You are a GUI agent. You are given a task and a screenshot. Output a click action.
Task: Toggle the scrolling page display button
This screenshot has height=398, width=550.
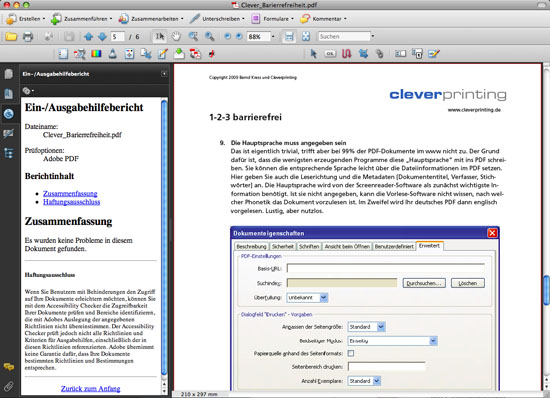289,36
